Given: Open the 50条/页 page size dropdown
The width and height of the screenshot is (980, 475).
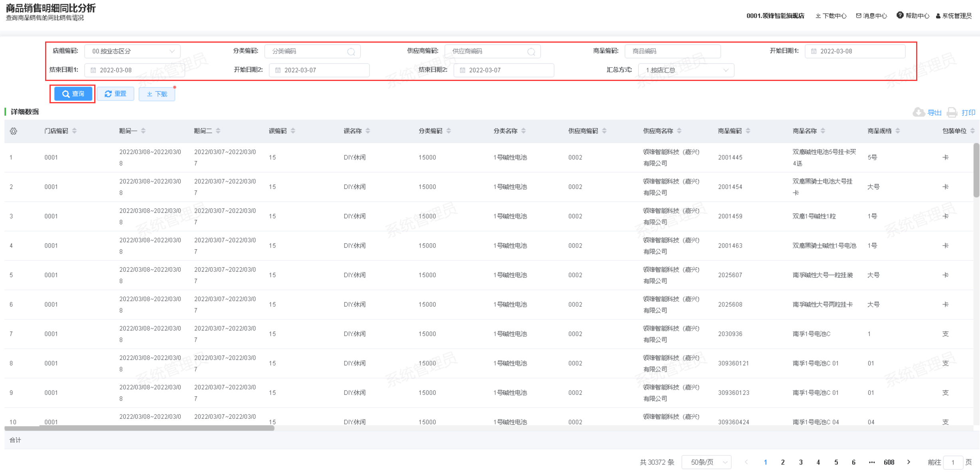Looking at the screenshot, I should click(706, 462).
